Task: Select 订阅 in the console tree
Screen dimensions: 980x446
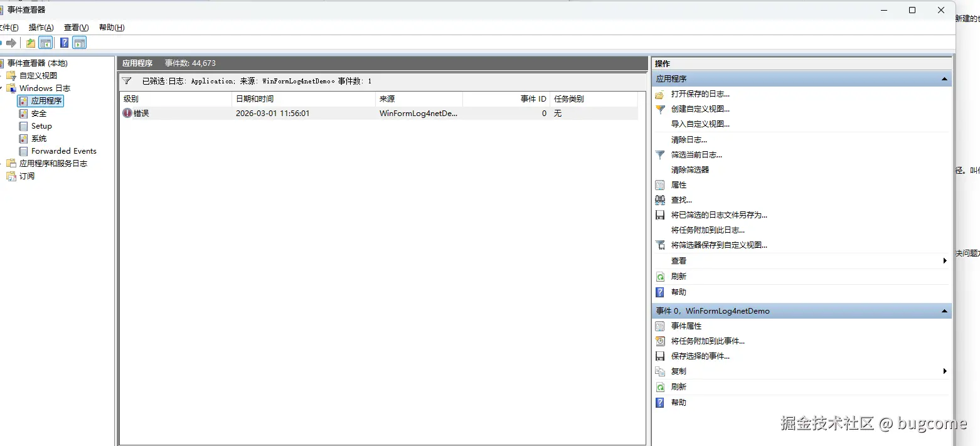Action: 27,176
